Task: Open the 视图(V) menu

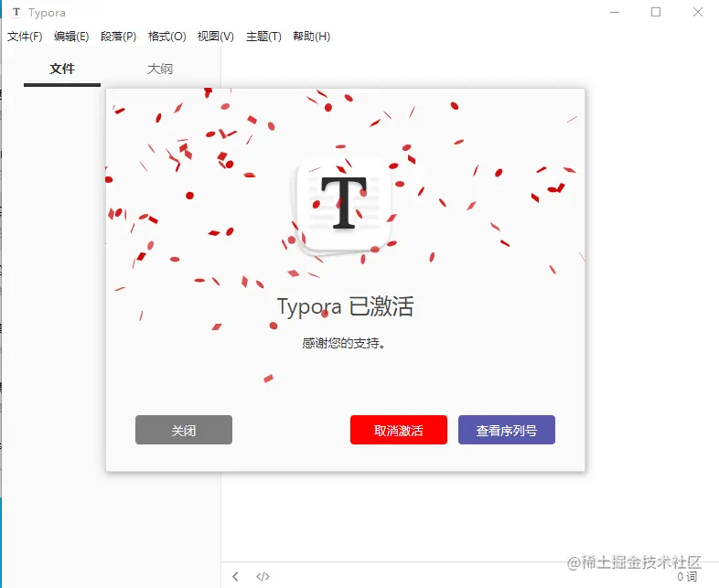Action: pos(216,37)
